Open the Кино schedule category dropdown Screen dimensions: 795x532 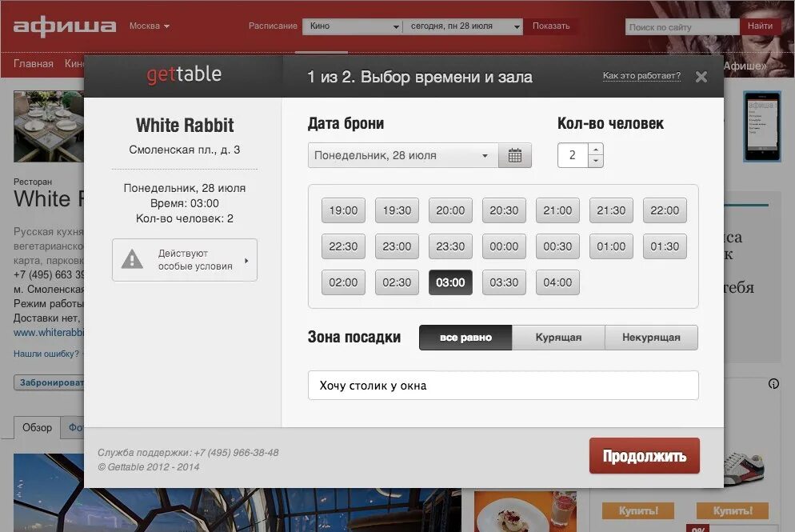pos(353,26)
